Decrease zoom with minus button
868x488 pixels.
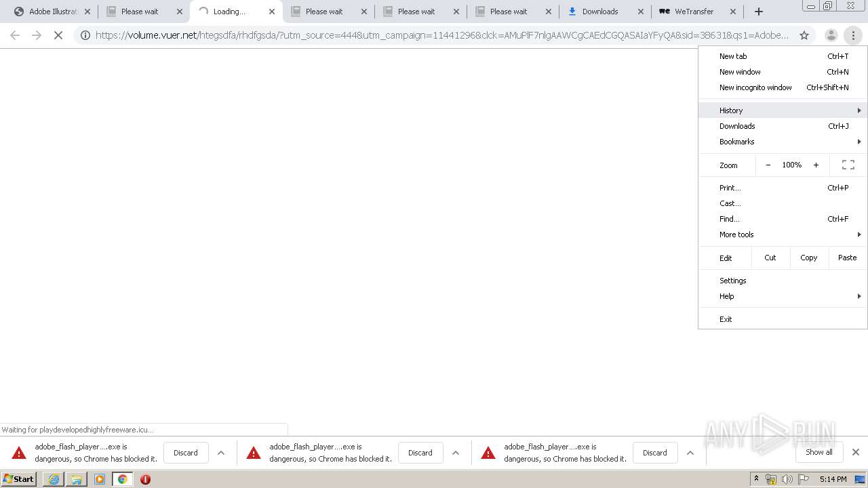(768, 165)
